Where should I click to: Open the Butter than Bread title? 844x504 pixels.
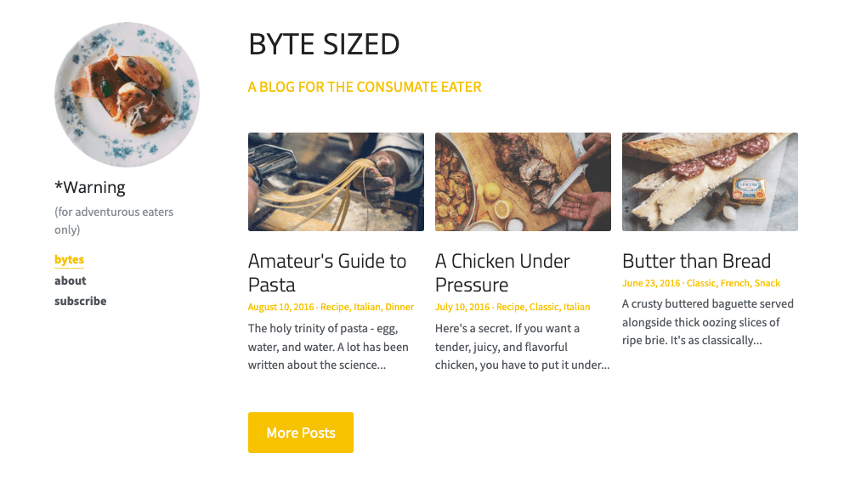point(696,261)
